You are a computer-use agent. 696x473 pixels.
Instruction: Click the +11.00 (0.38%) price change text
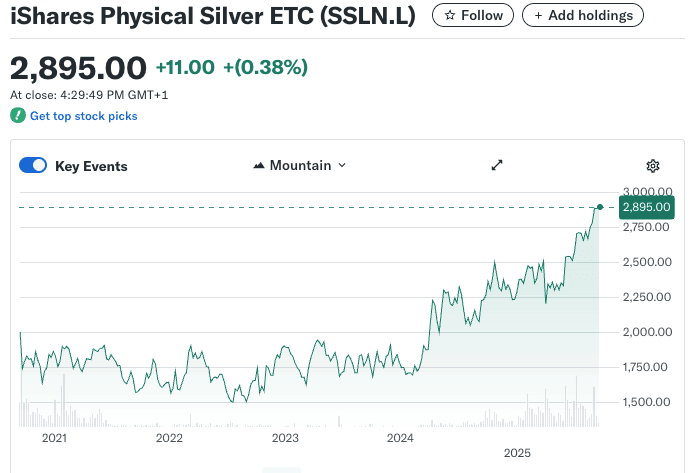231,68
